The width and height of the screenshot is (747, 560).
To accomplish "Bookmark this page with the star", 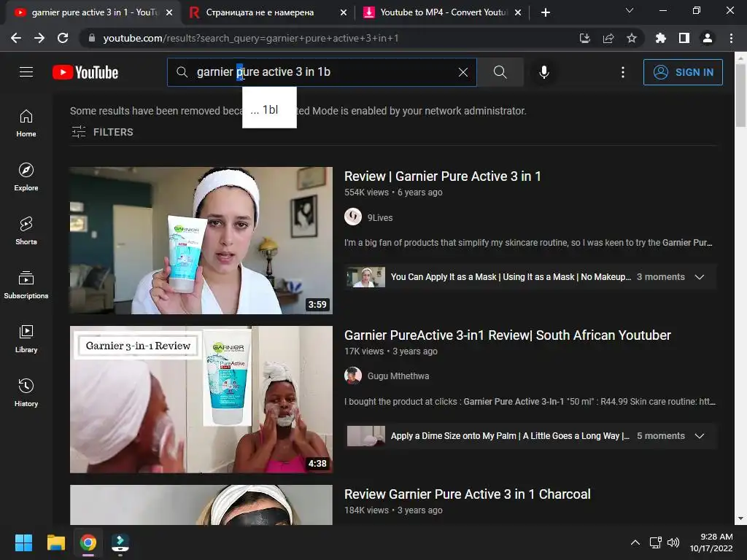I will click(632, 38).
